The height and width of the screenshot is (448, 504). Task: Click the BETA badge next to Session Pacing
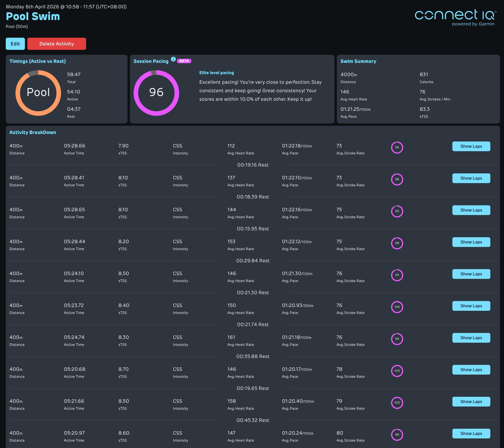tap(184, 61)
